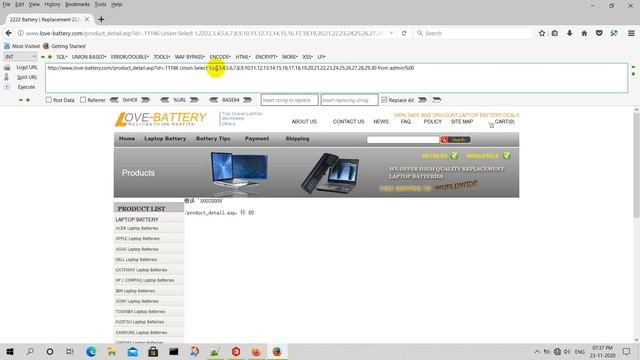Open the INT type dropdown in HackBar
The height and width of the screenshot is (360, 640).
coord(20,57)
